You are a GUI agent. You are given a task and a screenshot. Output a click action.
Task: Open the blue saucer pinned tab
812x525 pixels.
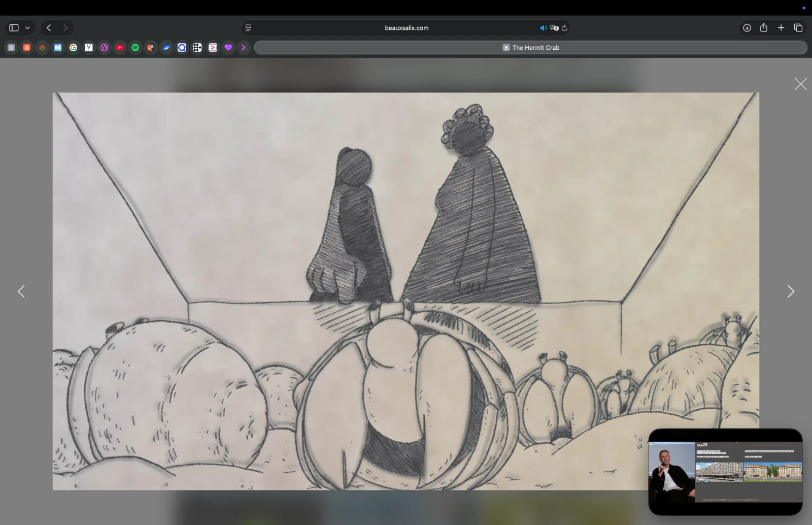[166, 48]
